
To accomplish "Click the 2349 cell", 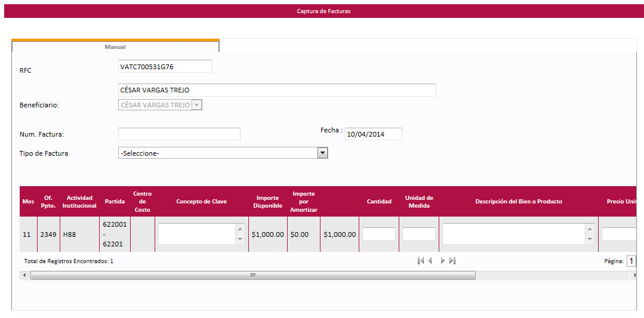I will point(48,234).
